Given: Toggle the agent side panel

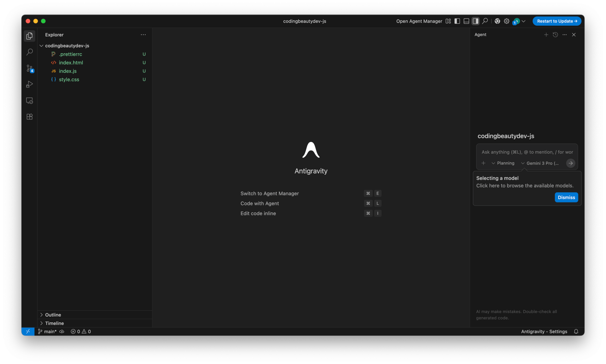Looking at the screenshot, I should coord(475,21).
